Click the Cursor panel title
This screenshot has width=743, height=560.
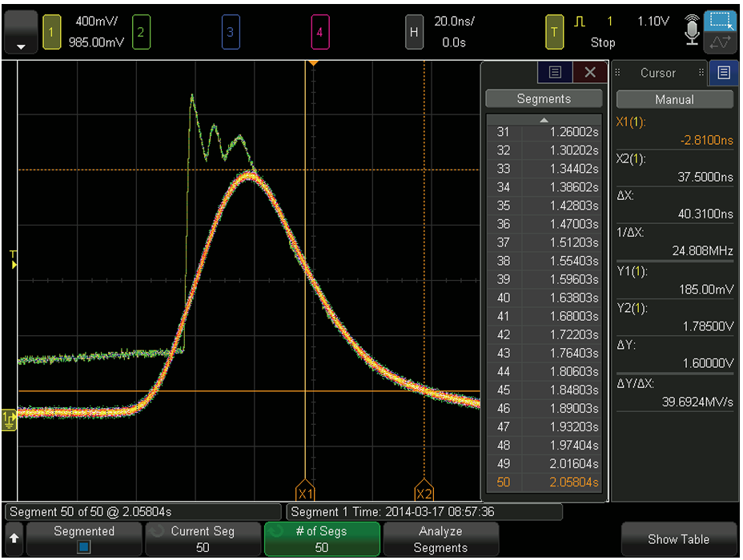click(x=657, y=73)
